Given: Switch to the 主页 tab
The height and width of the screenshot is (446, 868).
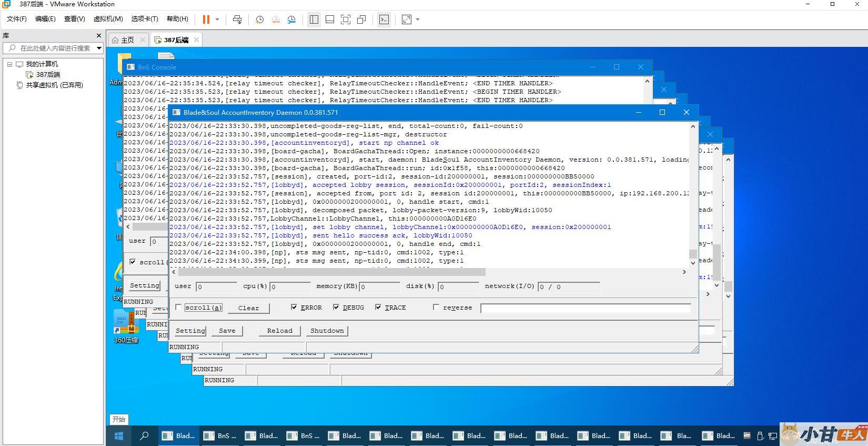Looking at the screenshot, I should click(127, 40).
